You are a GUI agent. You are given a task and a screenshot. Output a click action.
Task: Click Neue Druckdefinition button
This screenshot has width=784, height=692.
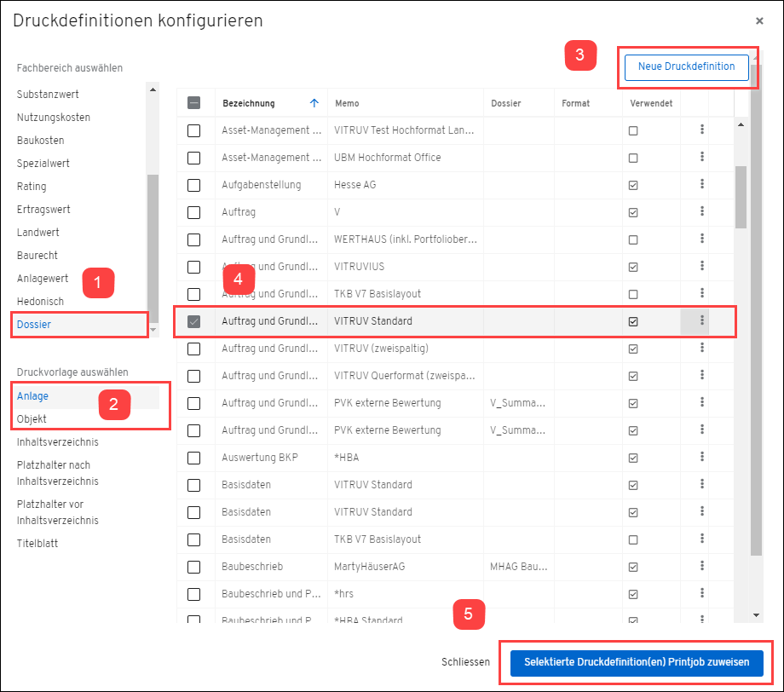click(x=686, y=66)
